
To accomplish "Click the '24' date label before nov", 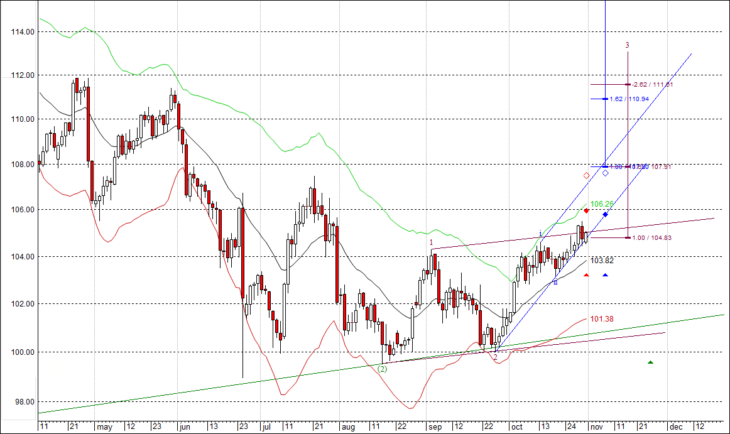I will (x=571, y=427).
